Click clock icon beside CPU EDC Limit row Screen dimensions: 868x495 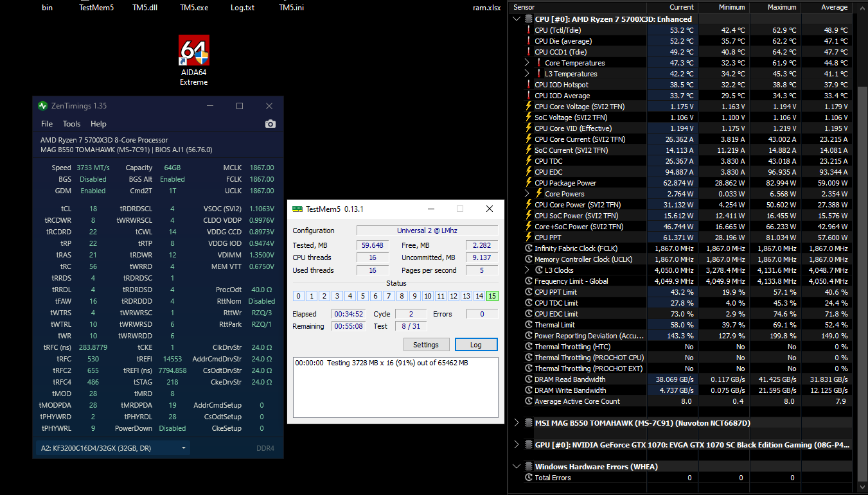point(529,314)
